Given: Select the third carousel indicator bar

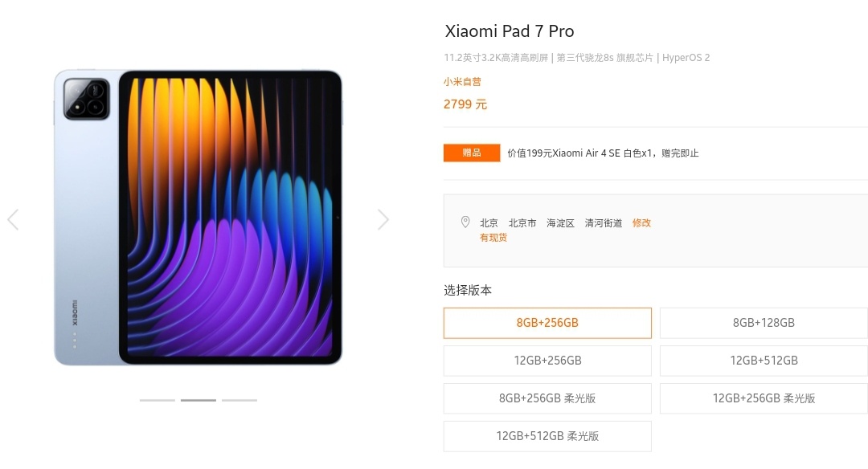Looking at the screenshot, I should (240, 400).
